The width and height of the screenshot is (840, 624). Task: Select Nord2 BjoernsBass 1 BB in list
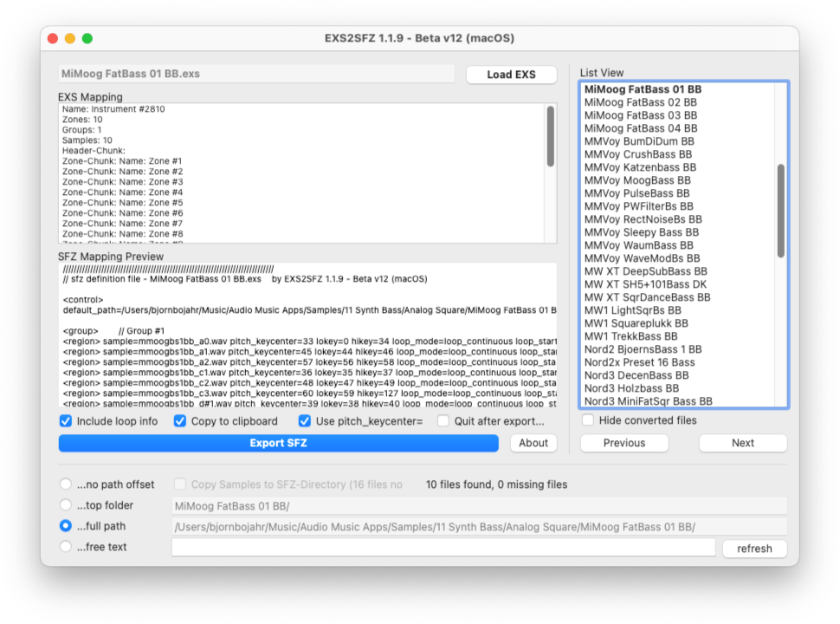pyautogui.click(x=643, y=349)
